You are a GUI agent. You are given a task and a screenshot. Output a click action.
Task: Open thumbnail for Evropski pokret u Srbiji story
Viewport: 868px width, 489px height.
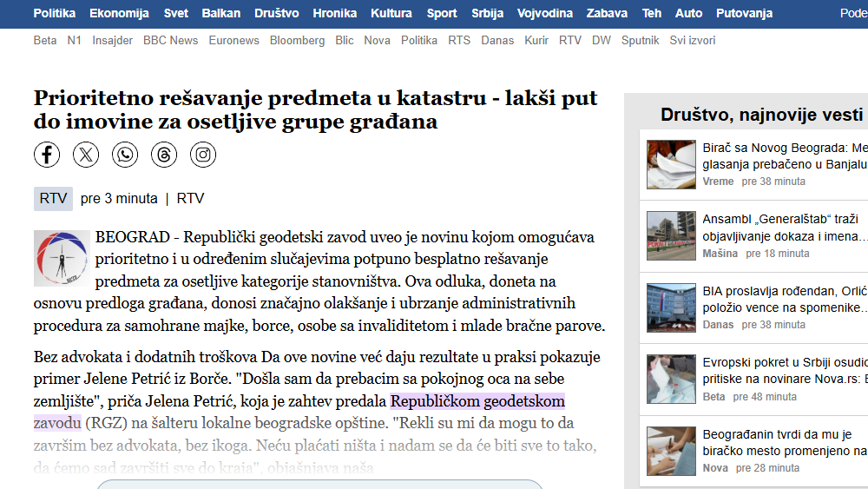point(671,379)
